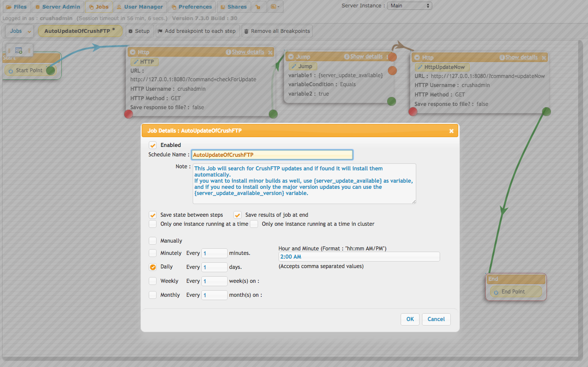Enable Only one instance running in cluster

coord(254,224)
